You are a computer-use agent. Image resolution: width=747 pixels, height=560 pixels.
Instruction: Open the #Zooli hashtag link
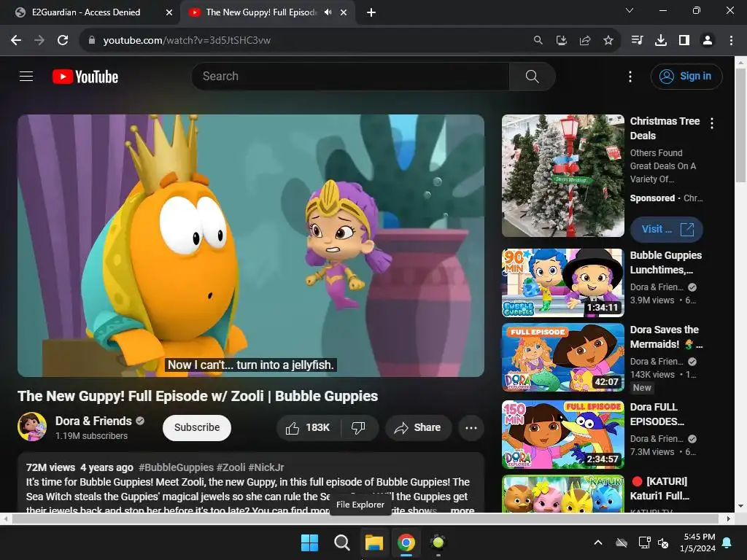[x=231, y=467]
